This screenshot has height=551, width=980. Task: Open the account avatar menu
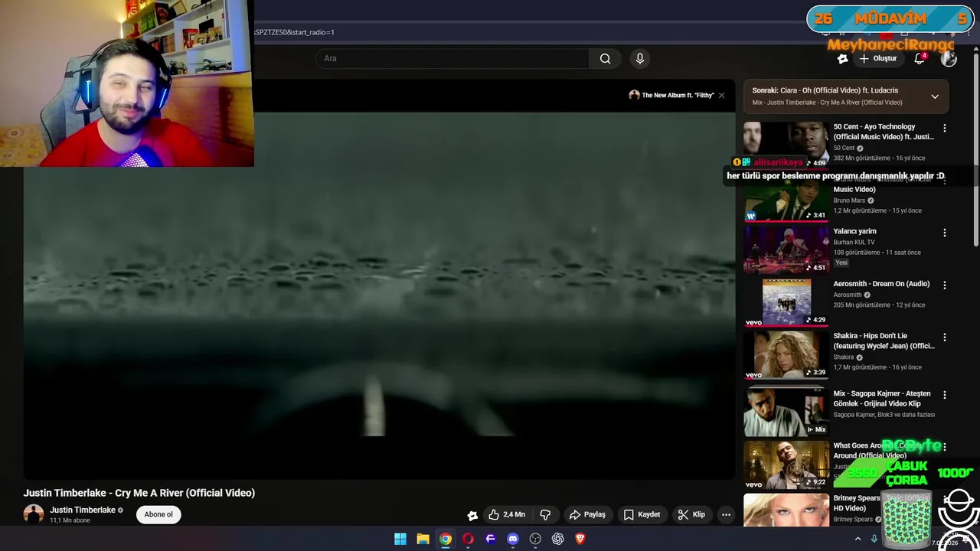coord(949,58)
